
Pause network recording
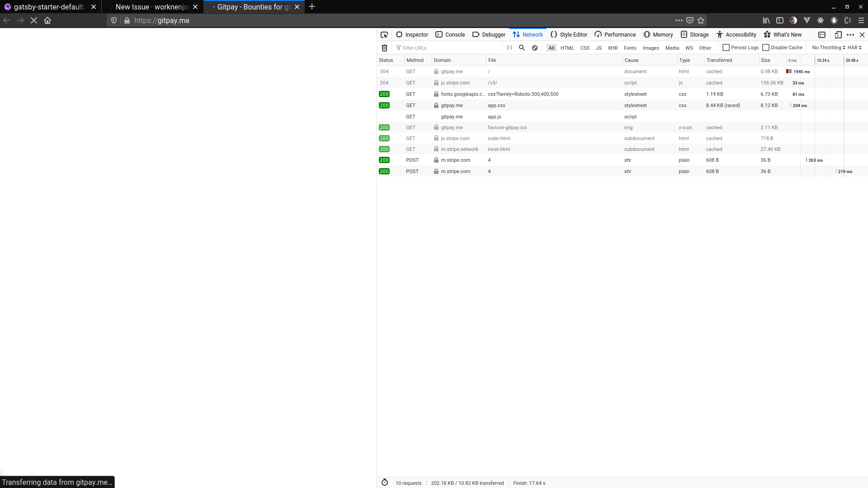[509, 48]
